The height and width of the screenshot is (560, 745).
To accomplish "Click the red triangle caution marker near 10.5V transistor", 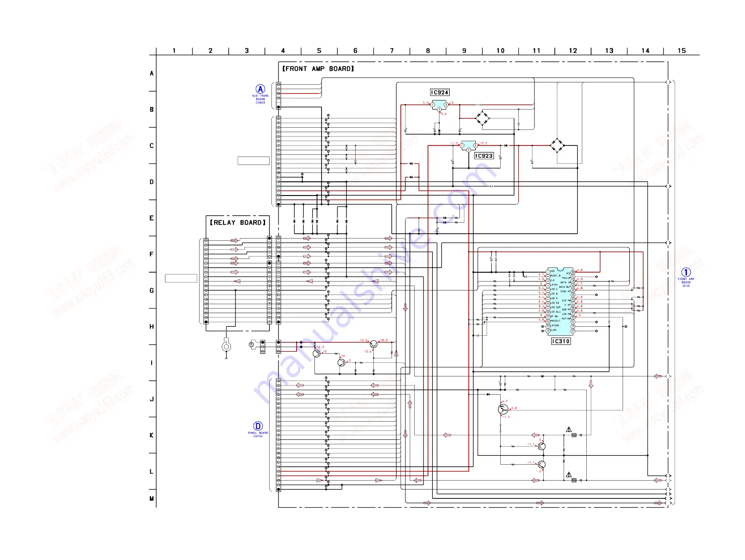I will coord(396,353).
